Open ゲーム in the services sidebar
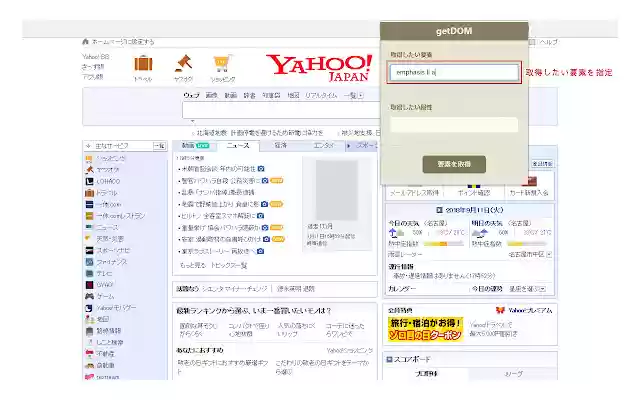 [105, 296]
